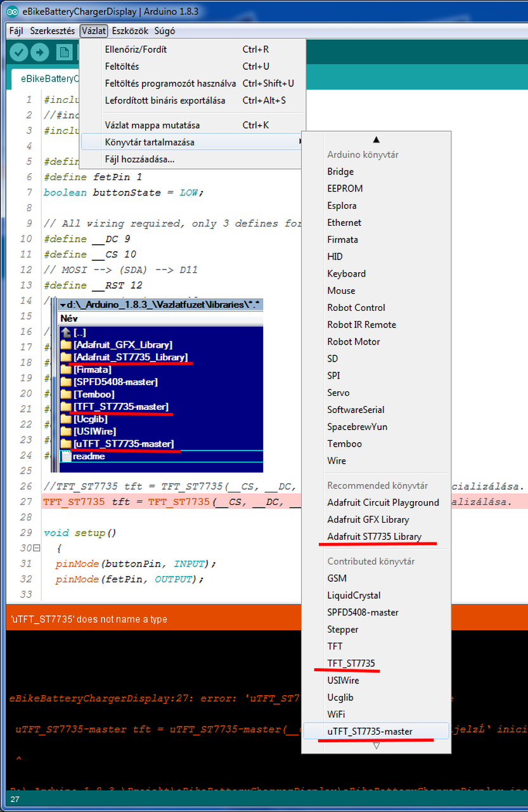528x812 pixels.
Task: Choose Feltöltés programozót használva
Action: (193, 84)
